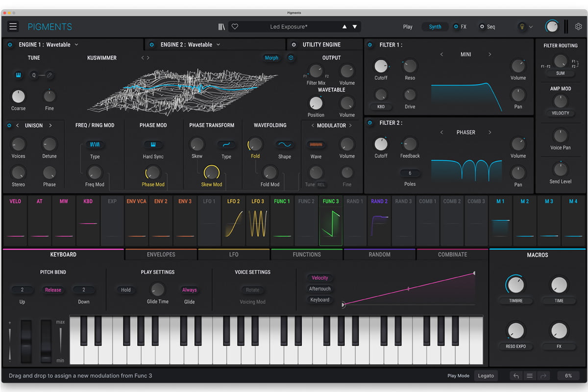Open the Legato play mode dropdown
Screen dimensions: 588x392
486,376
